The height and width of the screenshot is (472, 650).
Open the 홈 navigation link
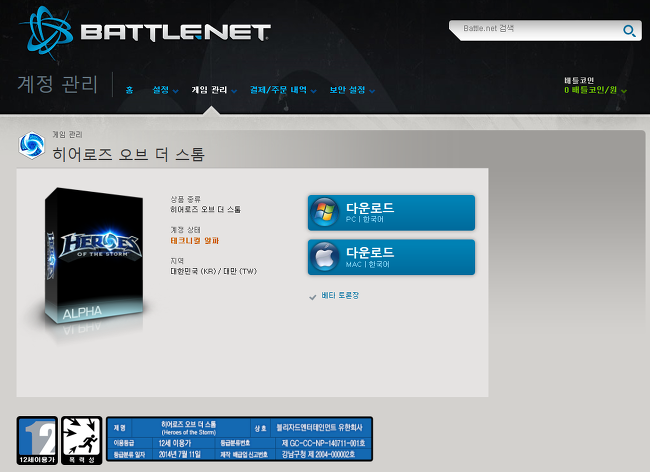tap(129, 90)
